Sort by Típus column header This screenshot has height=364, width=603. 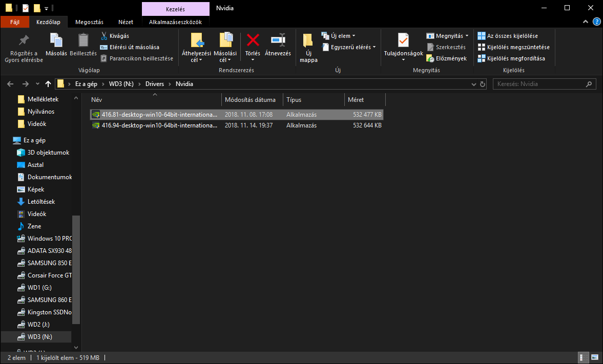click(314, 99)
